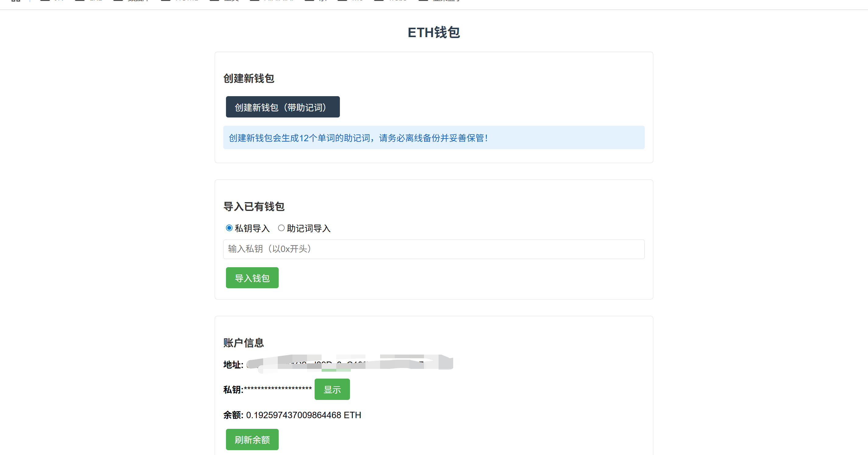This screenshot has height=455, width=868.
Task: Click the 助记词导入 label text
Action: (x=308, y=228)
